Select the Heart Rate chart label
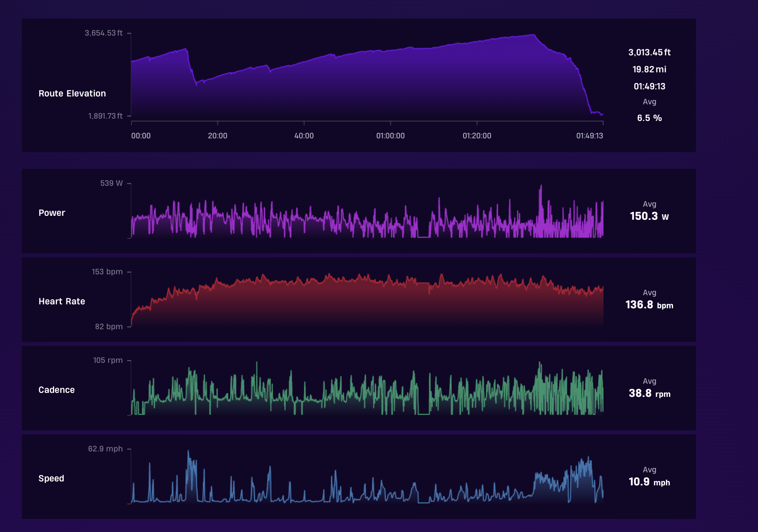The image size is (758, 532). tap(62, 301)
